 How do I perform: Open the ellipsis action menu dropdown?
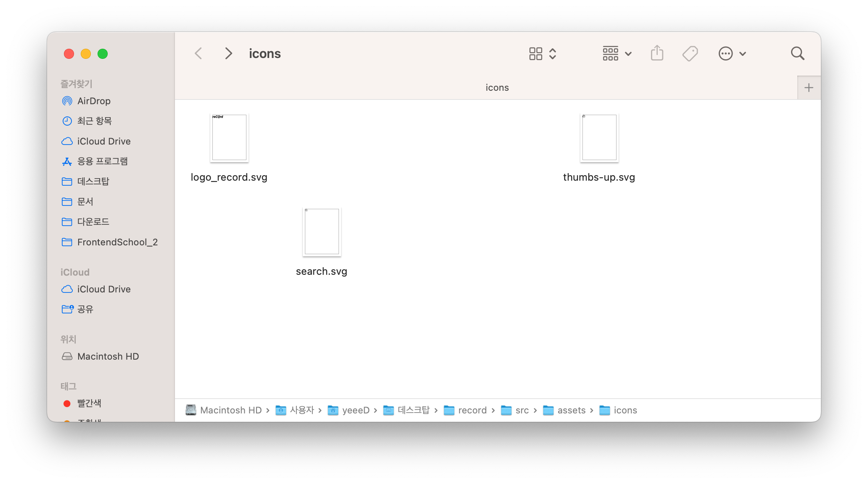(x=732, y=54)
